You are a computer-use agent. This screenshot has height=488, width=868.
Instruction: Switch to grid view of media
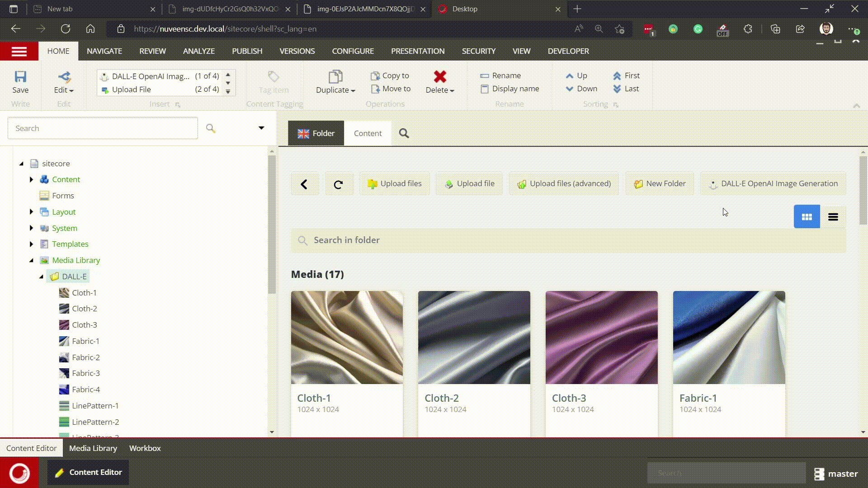click(807, 217)
